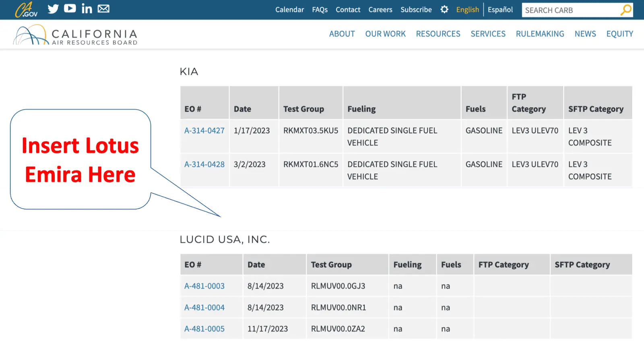
Task: Open the RULEMAKING menu item
Action: (540, 34)
